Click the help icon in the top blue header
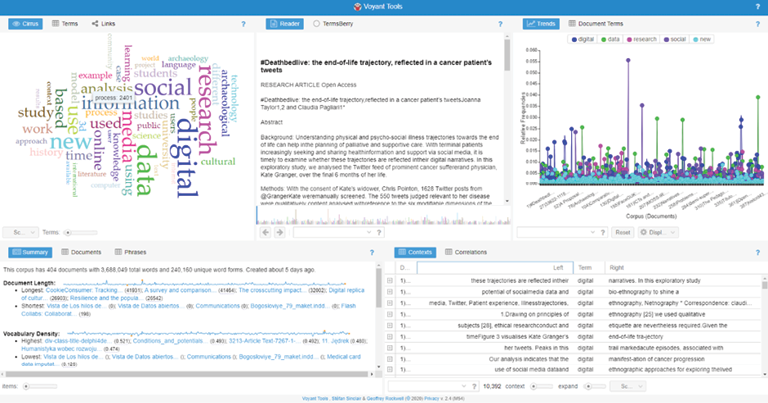768x403 pixels. [758, 6]
